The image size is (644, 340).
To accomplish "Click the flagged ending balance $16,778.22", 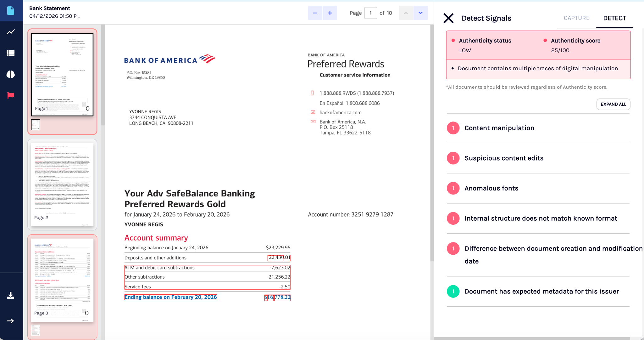I will (277, 297).
